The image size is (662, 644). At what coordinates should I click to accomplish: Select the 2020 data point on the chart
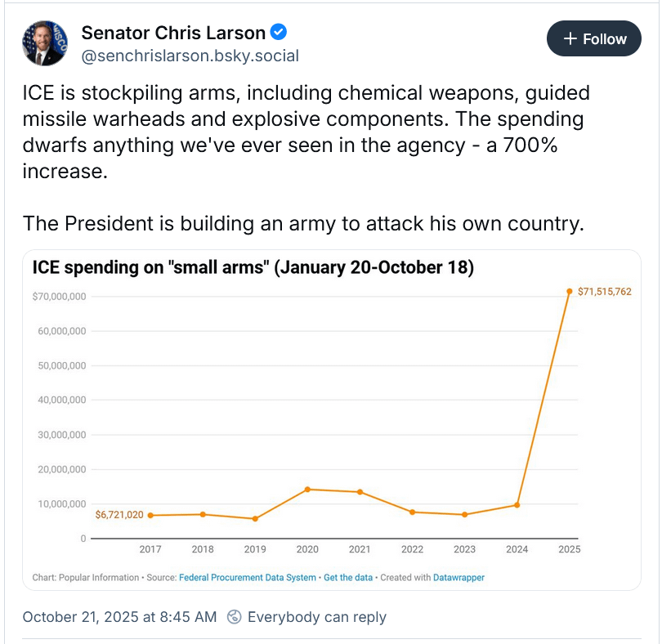pyautogui.click(x=307, y=490)
